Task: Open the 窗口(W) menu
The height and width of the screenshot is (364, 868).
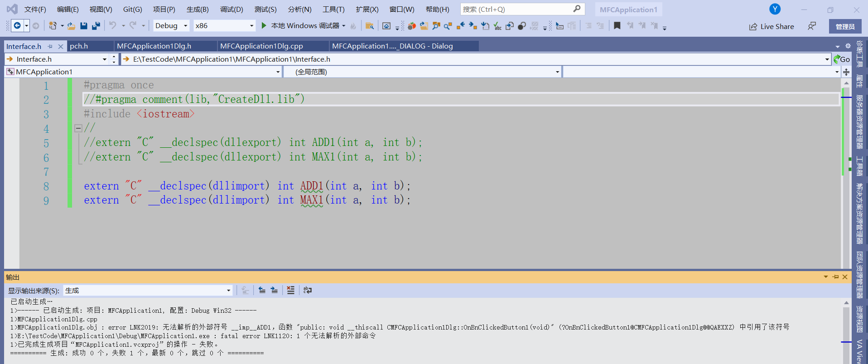Action: [402, 9]
